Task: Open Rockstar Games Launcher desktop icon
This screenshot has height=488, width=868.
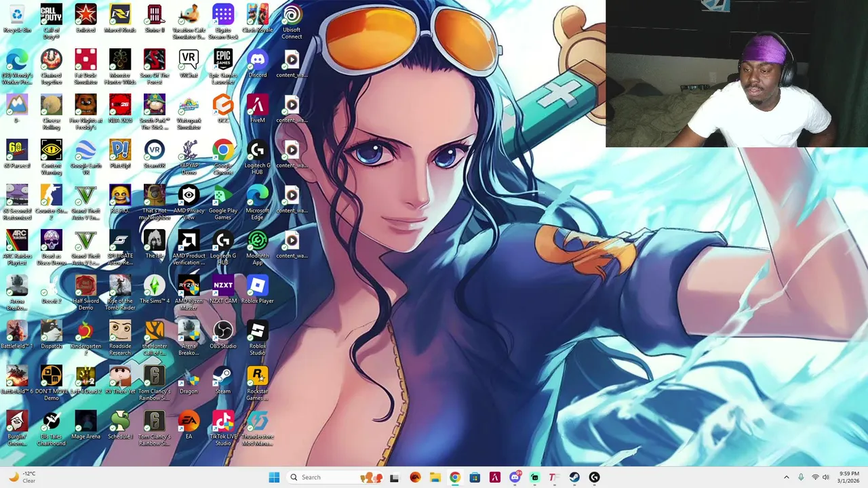Action: [x=257, y=384]
